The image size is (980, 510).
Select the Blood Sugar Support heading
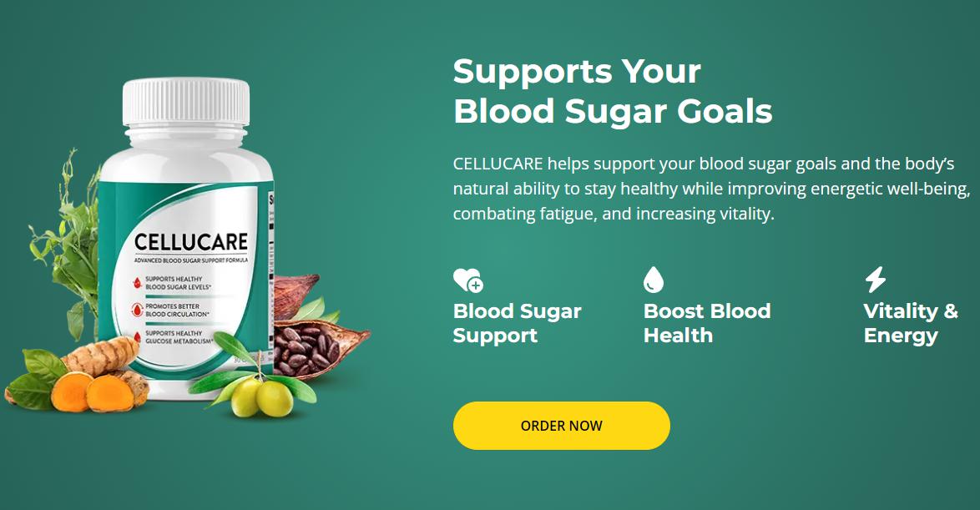pyautogui.click(x=517, y=323)
